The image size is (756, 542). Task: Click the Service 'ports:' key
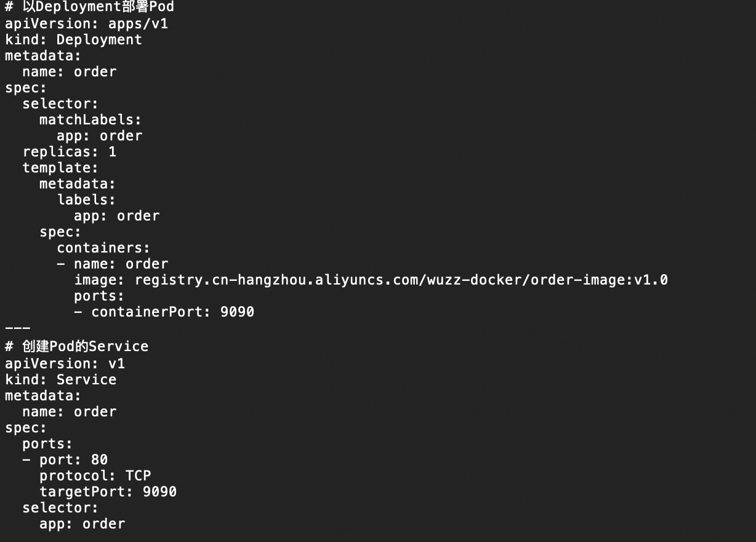coord(47,443)
